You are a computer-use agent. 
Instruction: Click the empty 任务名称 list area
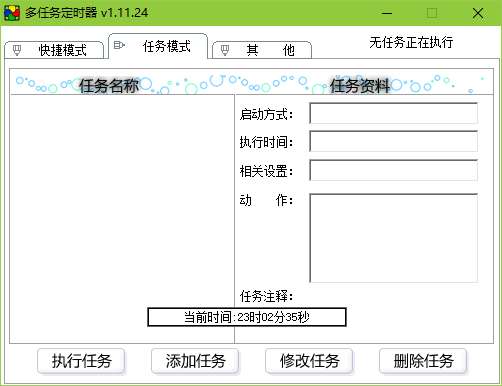122,200
